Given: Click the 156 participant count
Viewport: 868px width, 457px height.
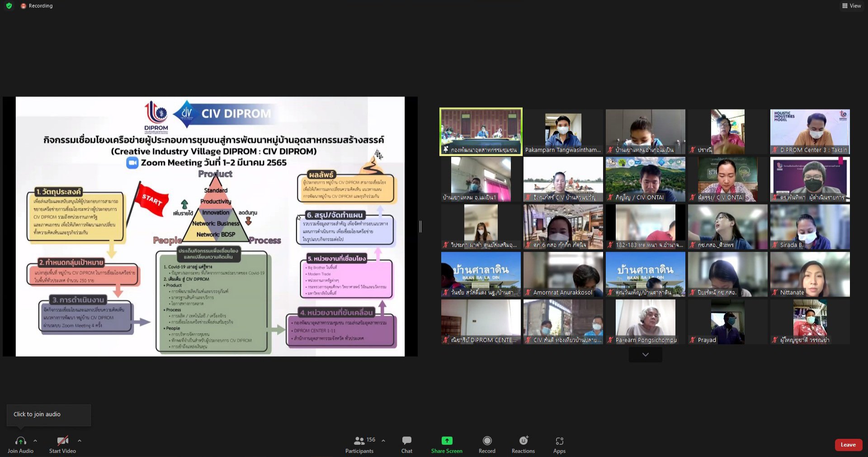Looking at the screenshot, I should coord(371,440).
